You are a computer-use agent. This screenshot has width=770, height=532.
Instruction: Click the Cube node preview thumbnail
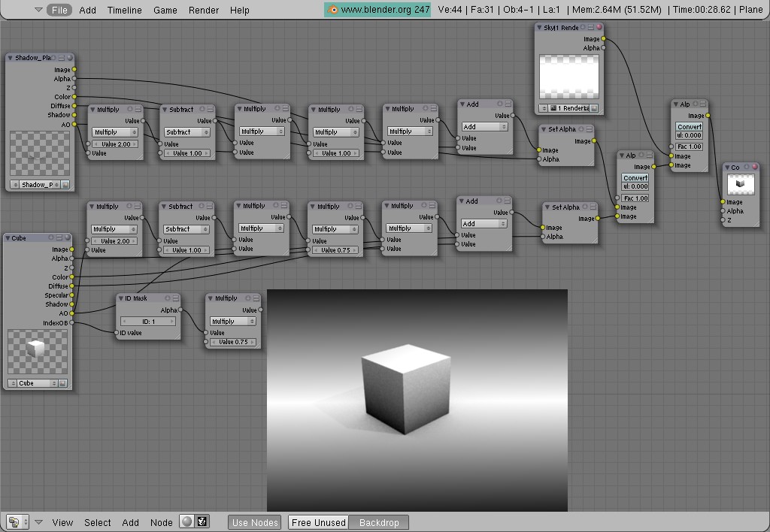[38, 352]
